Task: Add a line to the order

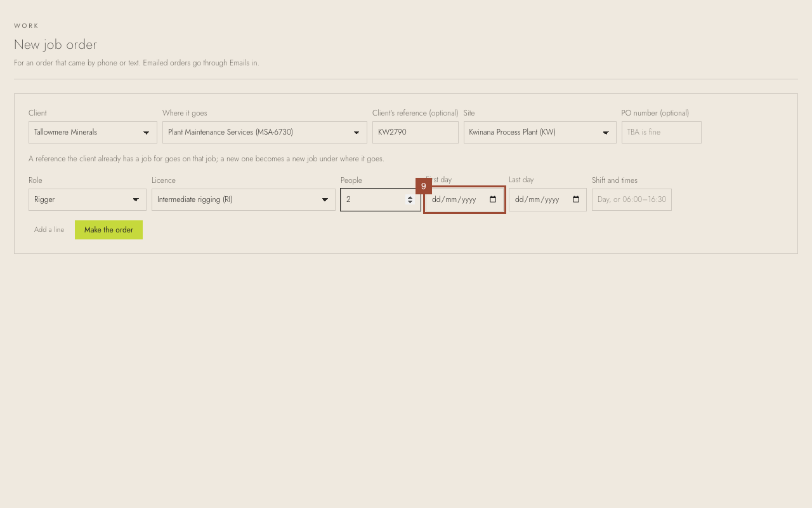Action: point(49,230)
